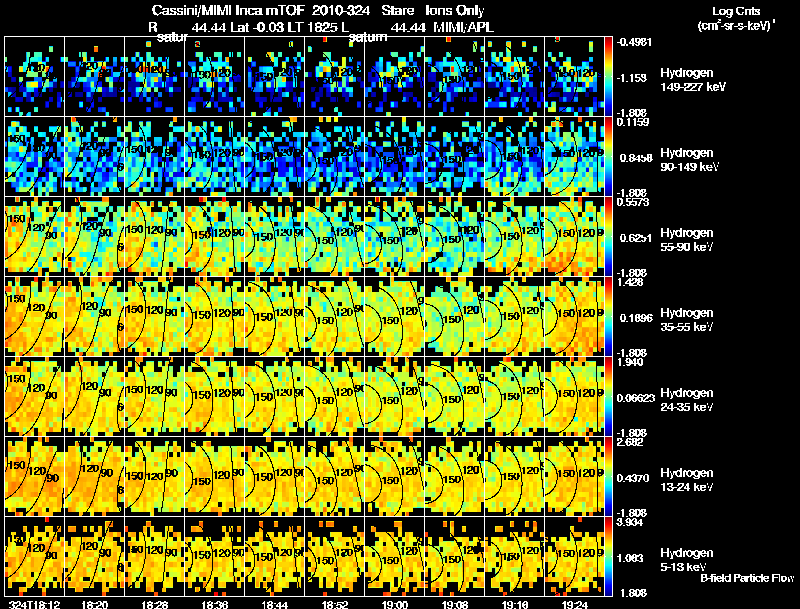The height and width of the screenshot is (609, 800).
Task: Click the 18:44 time axis label
Action: tap(274, 604)
